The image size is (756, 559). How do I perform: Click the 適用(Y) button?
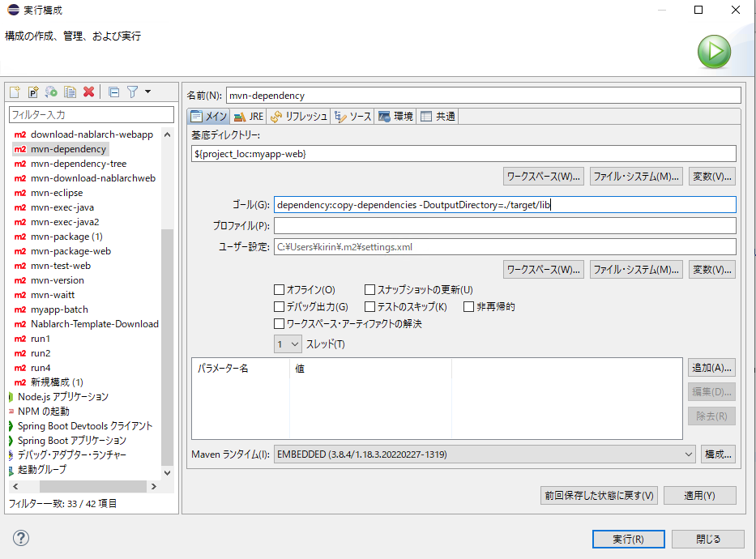coord(699,495)
